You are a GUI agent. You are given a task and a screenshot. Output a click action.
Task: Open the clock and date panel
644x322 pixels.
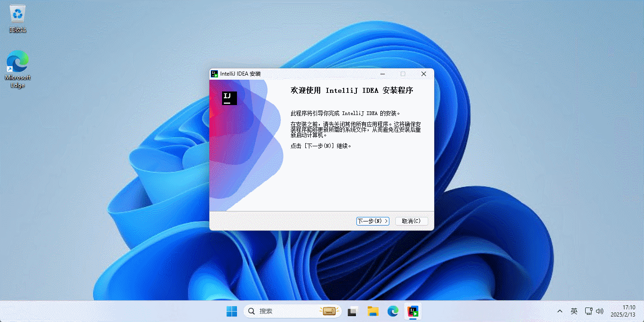coord(623,311)
